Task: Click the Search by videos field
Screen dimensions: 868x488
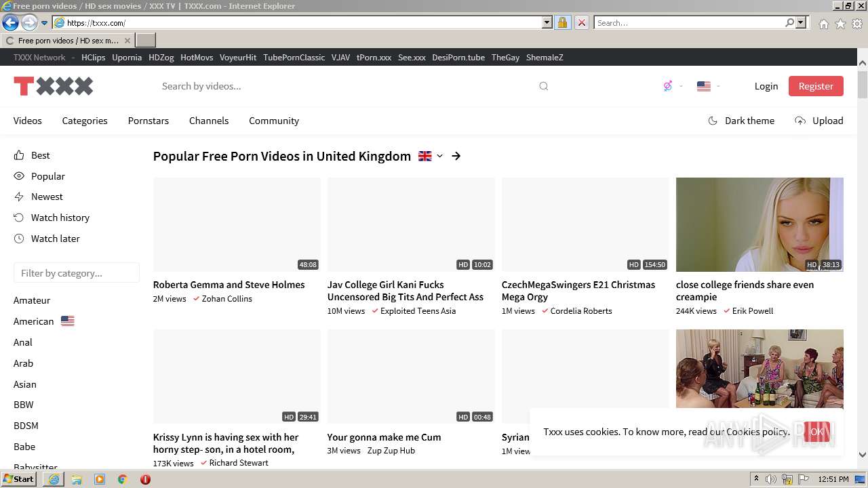Action: click(x=346, y=86)
